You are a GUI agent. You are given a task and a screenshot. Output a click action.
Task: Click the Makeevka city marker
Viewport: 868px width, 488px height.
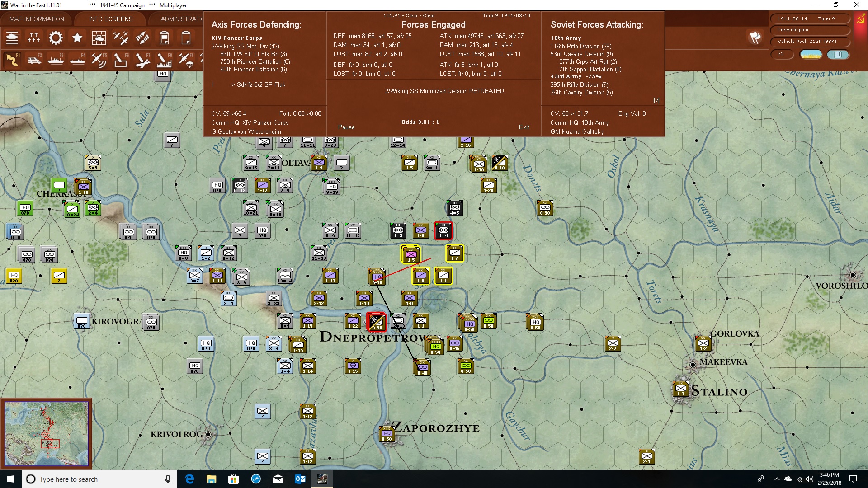(693, 365)
